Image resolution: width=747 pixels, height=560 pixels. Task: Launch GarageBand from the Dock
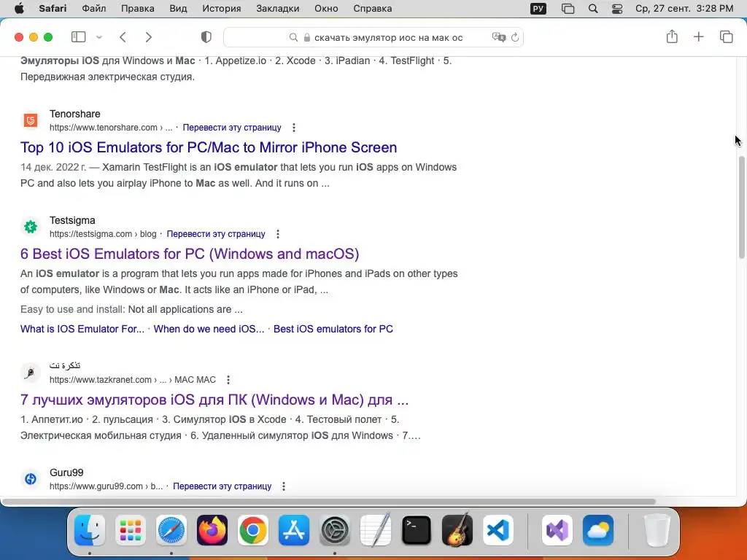click(x=457, y=530)
